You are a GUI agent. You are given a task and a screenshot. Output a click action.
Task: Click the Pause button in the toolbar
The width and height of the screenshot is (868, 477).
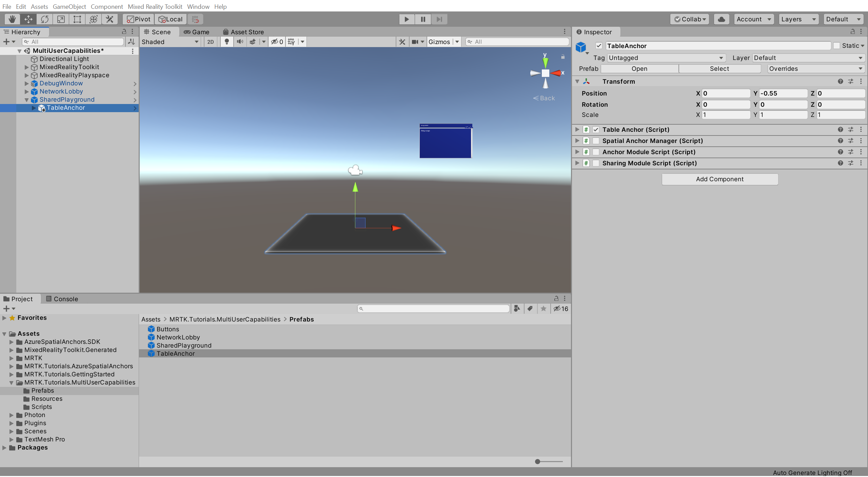point(423,19)
